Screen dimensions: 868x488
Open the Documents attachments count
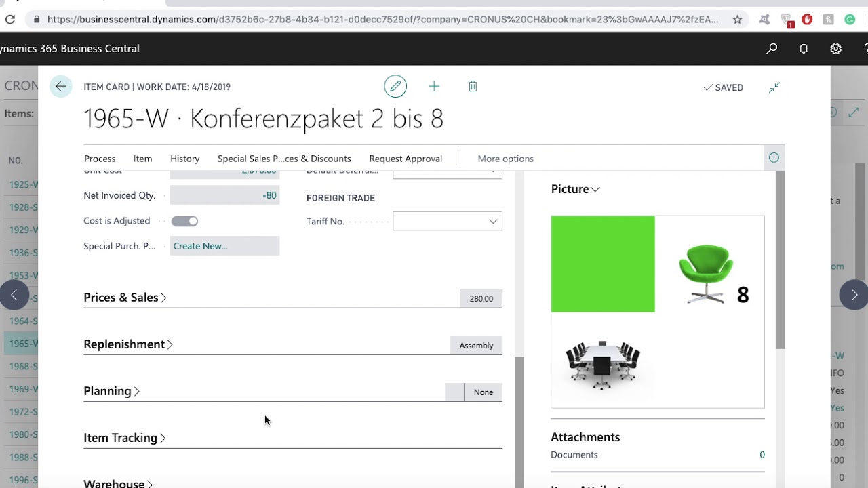[762, 455]
